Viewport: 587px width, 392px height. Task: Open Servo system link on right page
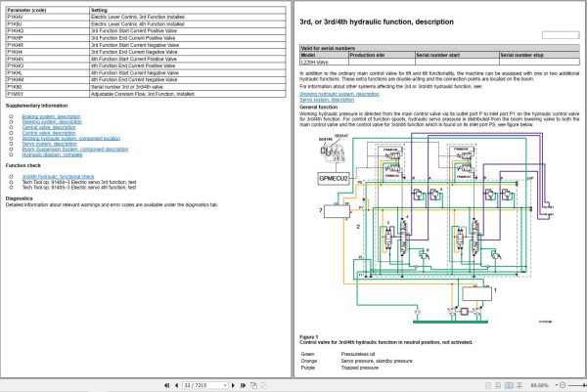[x=327, y=99]
